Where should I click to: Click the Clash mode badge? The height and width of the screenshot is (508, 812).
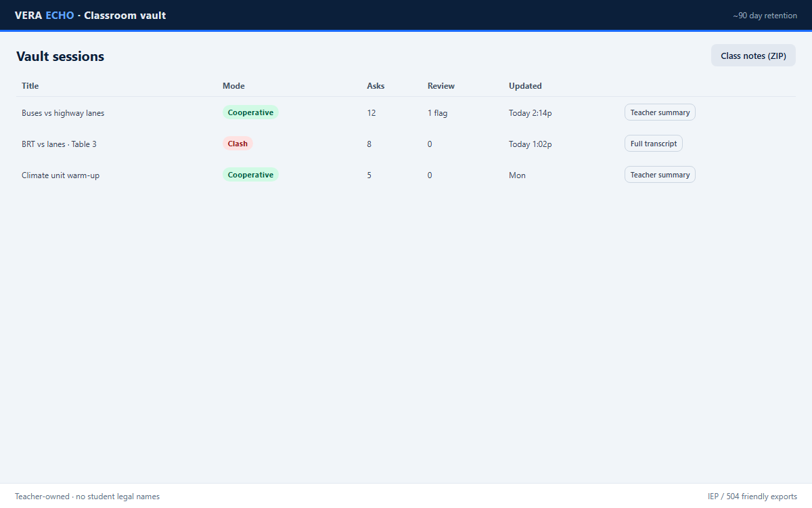point(238,144)
